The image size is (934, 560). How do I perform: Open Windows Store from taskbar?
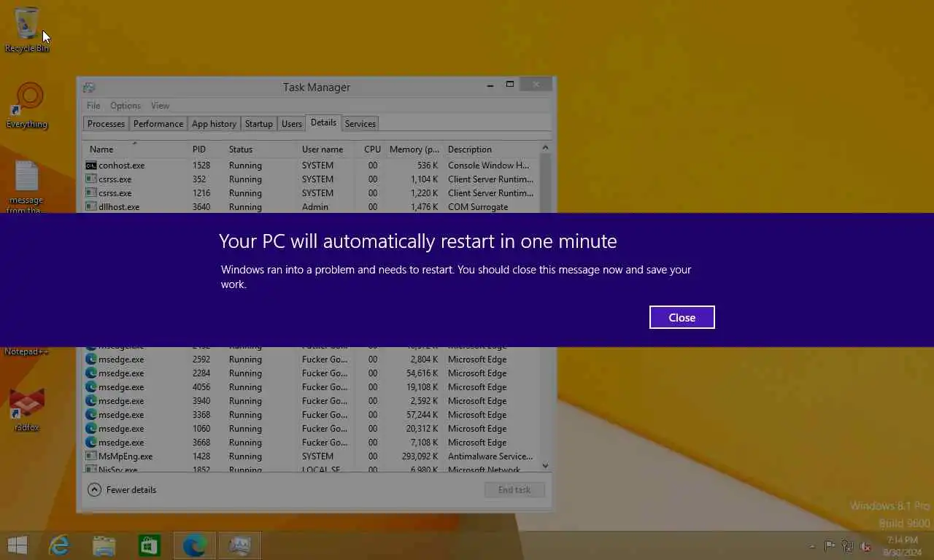150,545
